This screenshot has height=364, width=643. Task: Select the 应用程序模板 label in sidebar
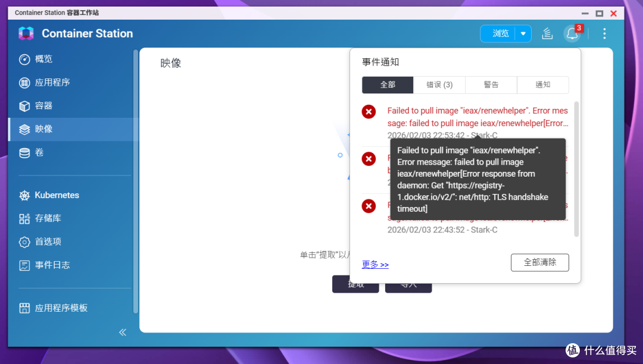coord(61,308)
